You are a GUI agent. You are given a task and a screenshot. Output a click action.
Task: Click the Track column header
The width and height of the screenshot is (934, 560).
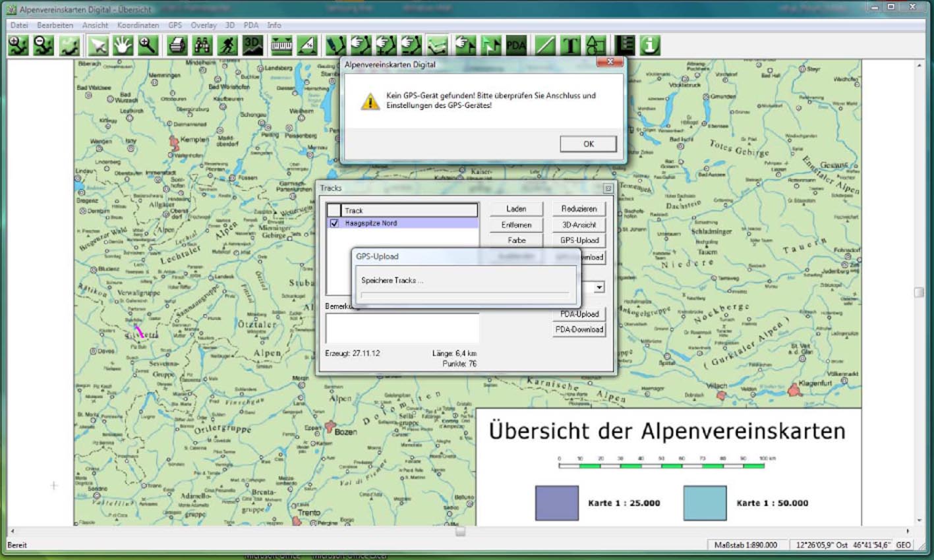click(x=409, y=210)
